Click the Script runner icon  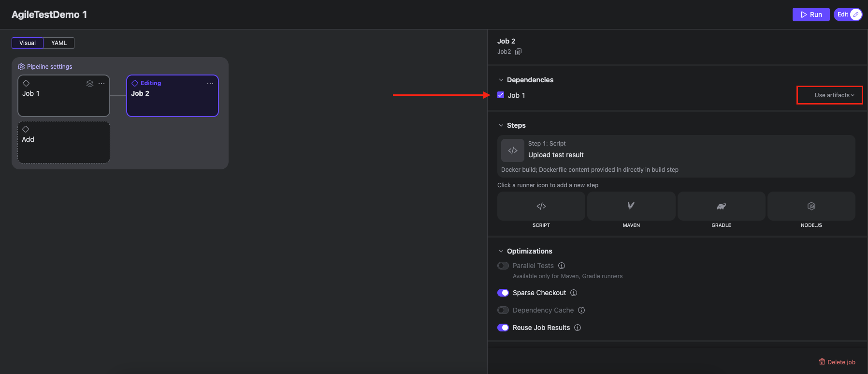tap(541, 207)
